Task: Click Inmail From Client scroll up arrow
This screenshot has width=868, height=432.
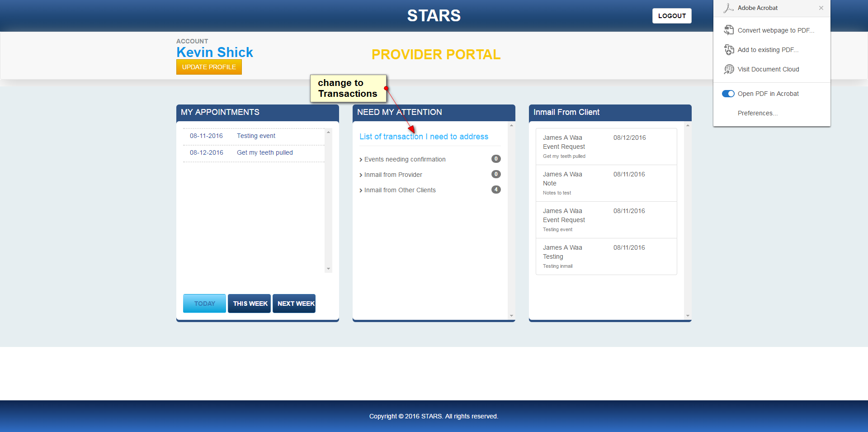Action: pos(688,125)
